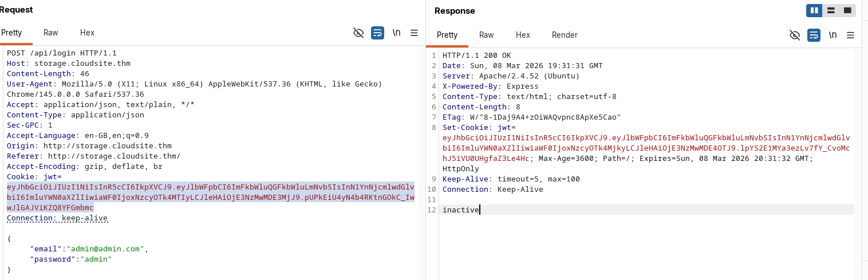This screenshot has width=868, height=280.
Task: Select side-by-side split layout icon
Action: click(814, 10)
